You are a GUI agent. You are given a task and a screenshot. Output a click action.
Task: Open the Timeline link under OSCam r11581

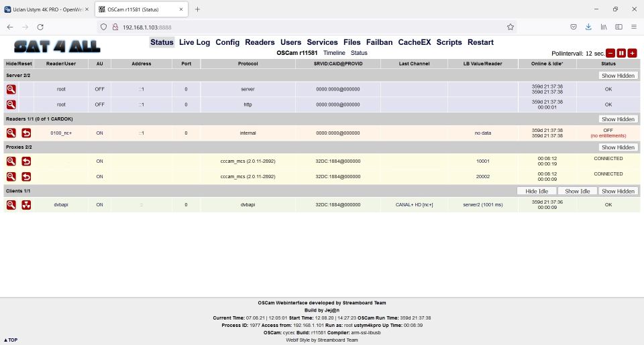(334, 52)
